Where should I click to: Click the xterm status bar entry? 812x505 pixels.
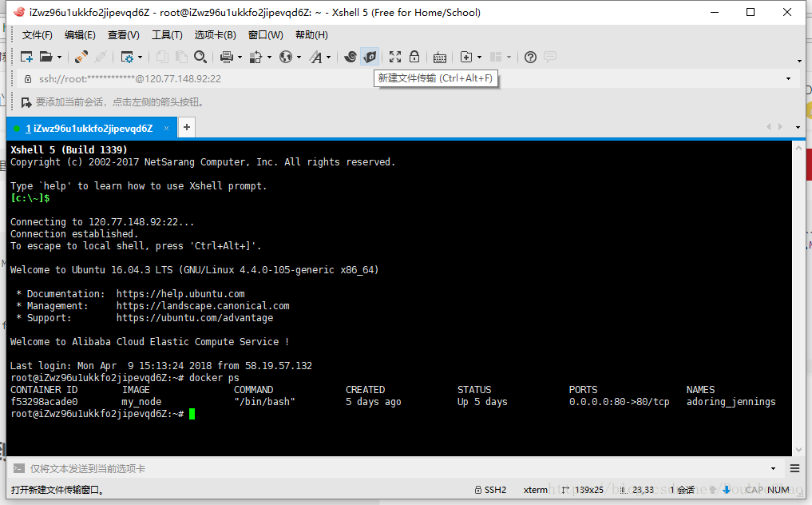[536, 490]
